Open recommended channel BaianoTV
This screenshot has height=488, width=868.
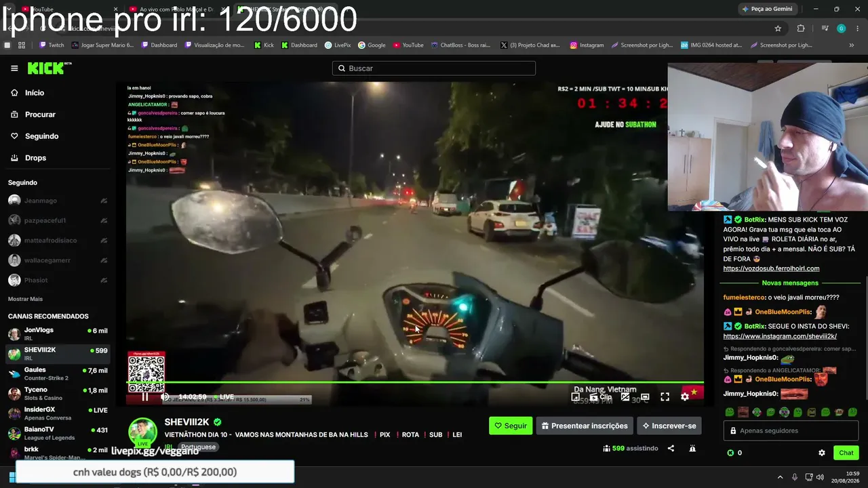[x=58, y=433]
